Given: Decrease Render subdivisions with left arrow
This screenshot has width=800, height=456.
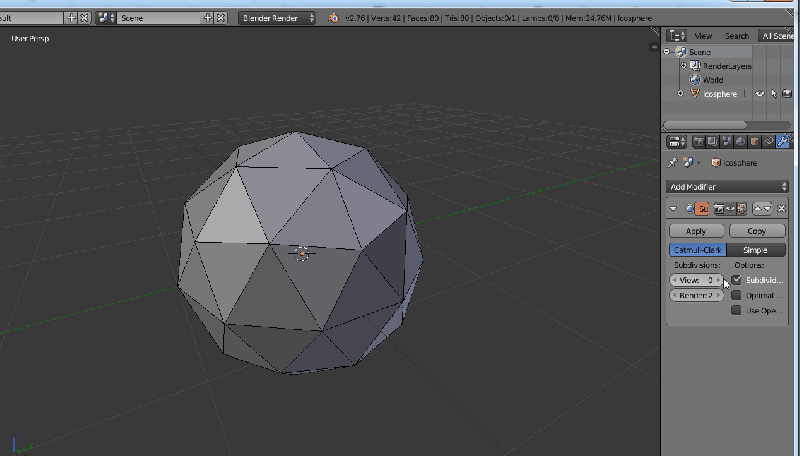Looking at the screenshot, I should (674, 295).
